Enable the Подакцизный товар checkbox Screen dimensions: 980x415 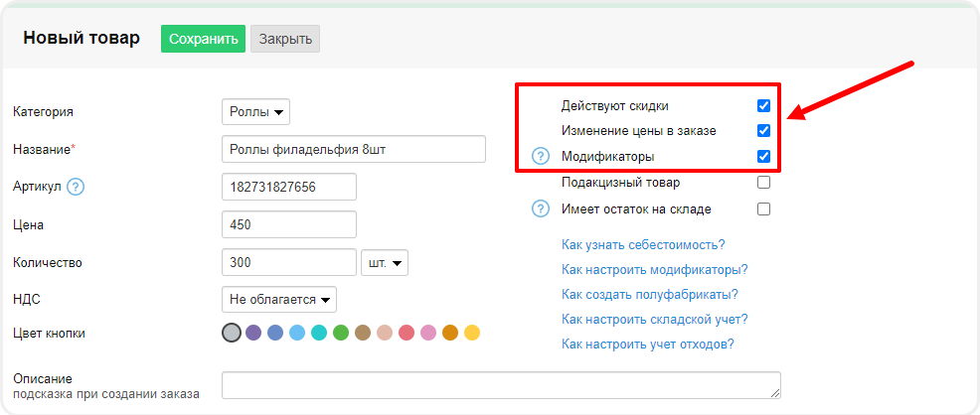tap(763, 183)
